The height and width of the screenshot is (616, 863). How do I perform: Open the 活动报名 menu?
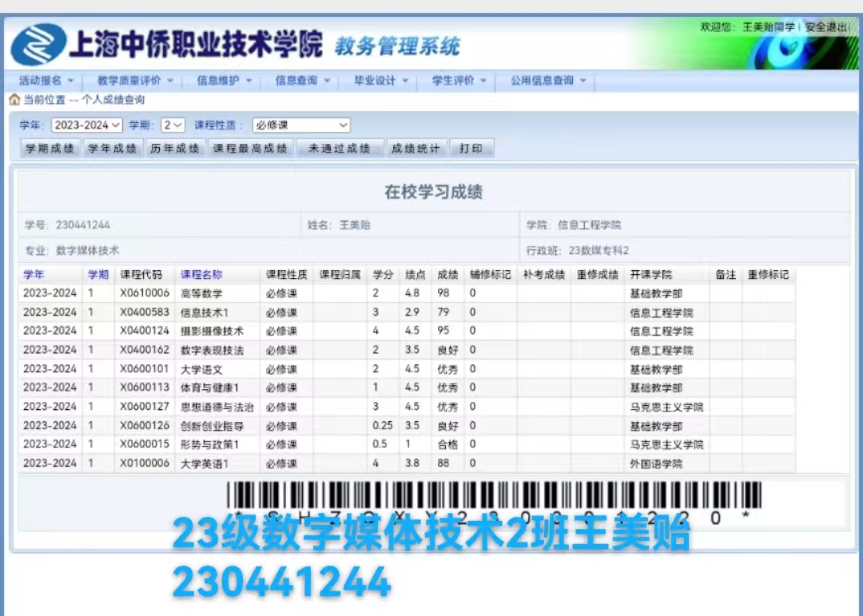pos(46,81)
